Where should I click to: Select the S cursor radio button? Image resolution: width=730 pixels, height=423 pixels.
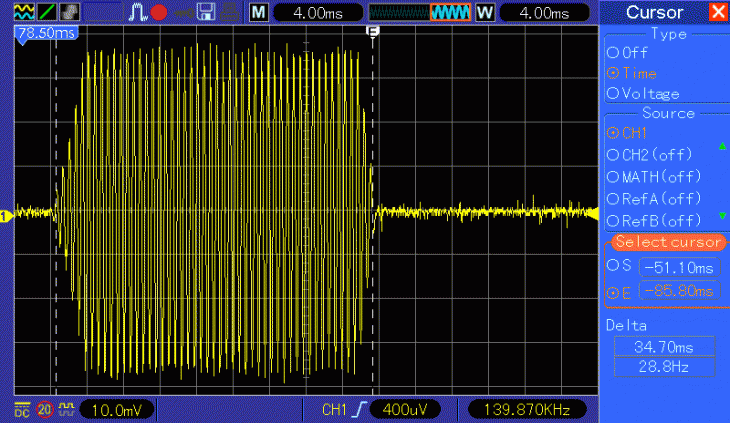pos(614,267)
